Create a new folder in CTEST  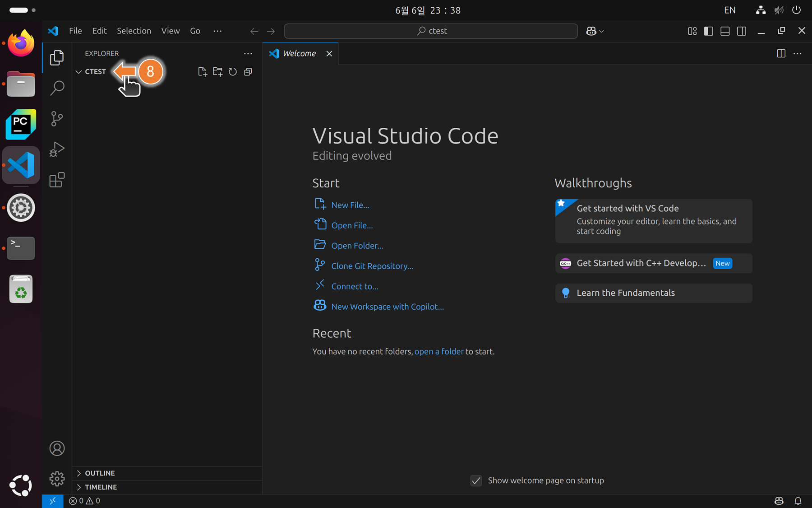[218, 72]
